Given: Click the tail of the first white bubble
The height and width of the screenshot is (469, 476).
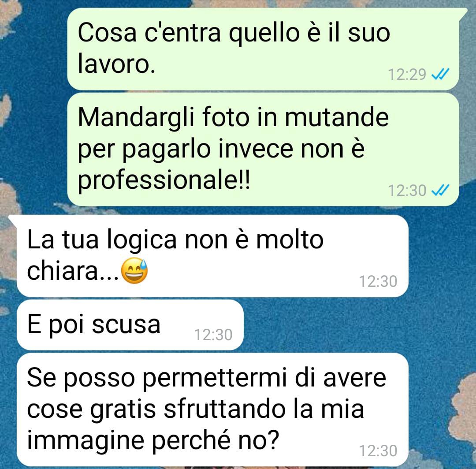Looking at the screenshot, I should (x=13, y=220).
